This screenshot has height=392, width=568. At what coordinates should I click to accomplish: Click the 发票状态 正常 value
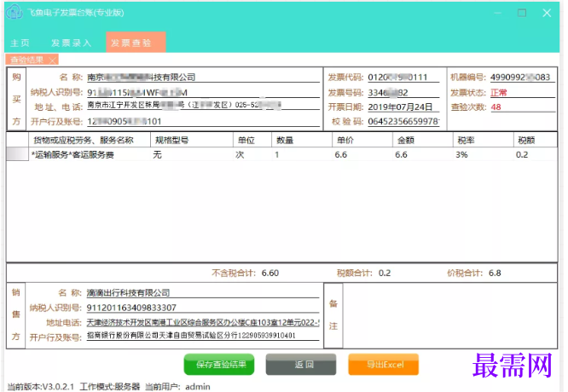point(499,93)
